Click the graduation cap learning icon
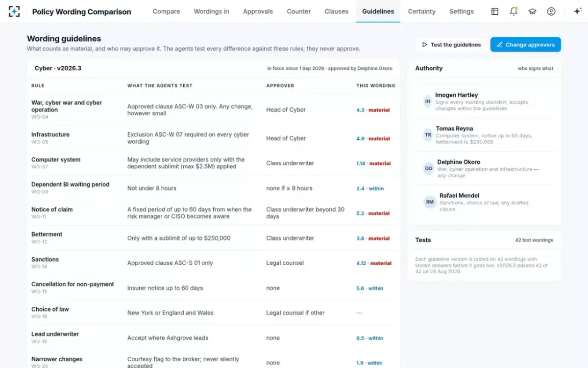The height and width of the screenshot is (368, 588). [x=532, y=11]
